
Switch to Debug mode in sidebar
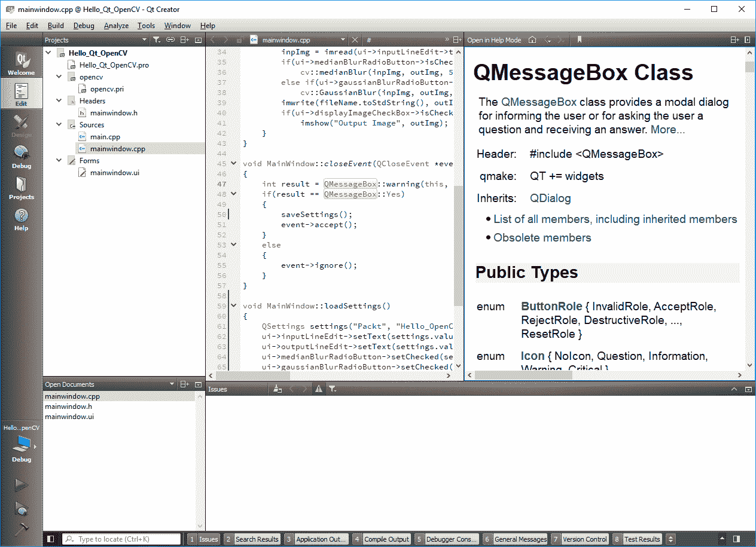coord(21,157)
